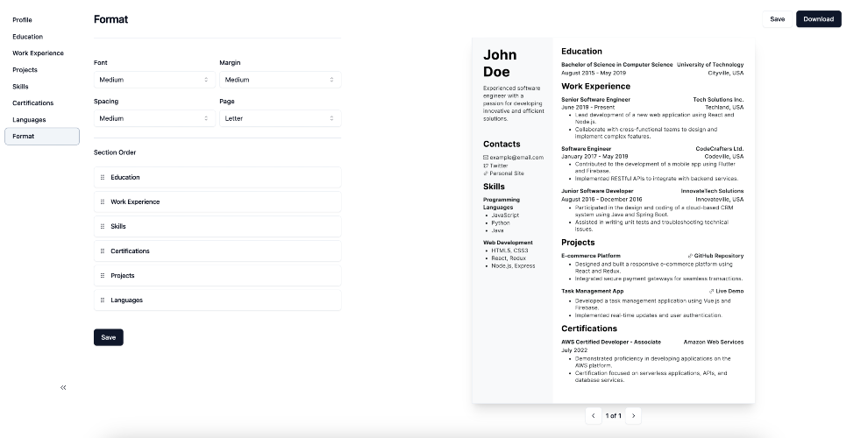This screenshot has width=868, height=438.
Task: Open the Font size dropdown
Action: click(x=154, y=80)
